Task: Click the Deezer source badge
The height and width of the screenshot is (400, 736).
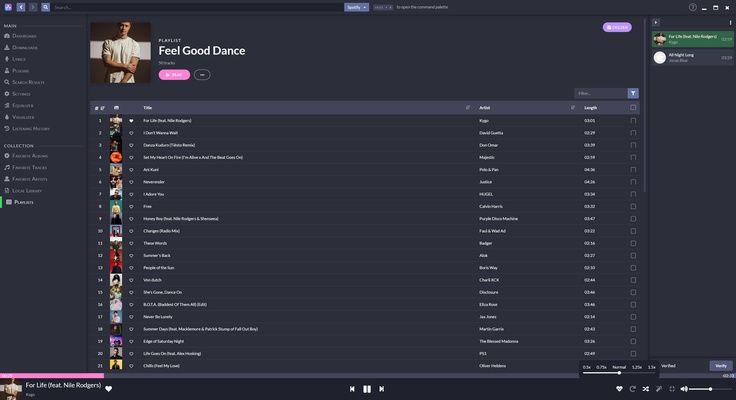Action: (x=617, y=27)
